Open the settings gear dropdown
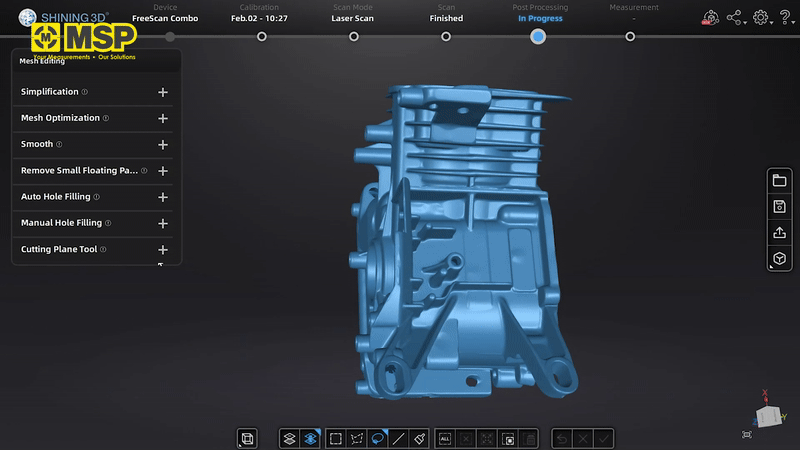 (762, 17)
